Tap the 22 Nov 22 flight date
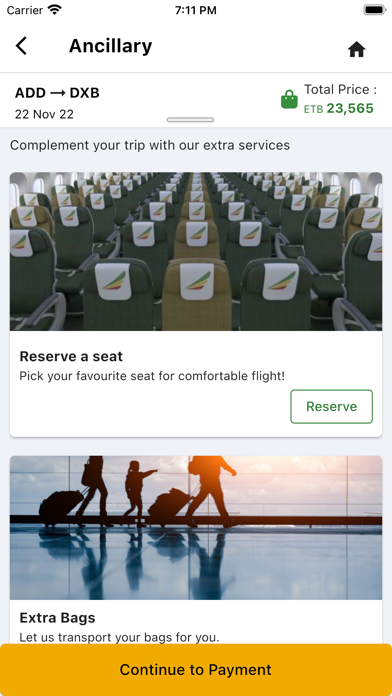 coord(44,115)
